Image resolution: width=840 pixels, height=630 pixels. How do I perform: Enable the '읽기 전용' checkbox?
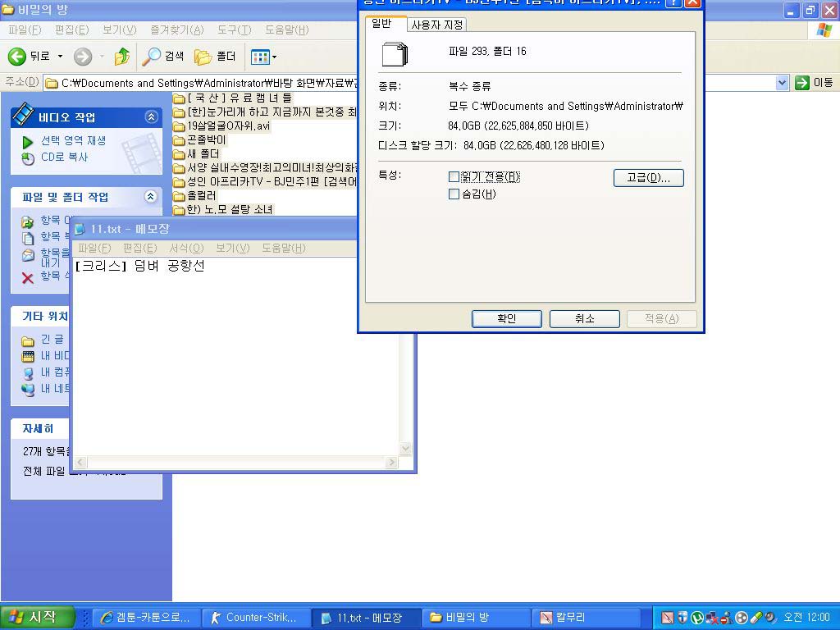[x=454, y=177]
